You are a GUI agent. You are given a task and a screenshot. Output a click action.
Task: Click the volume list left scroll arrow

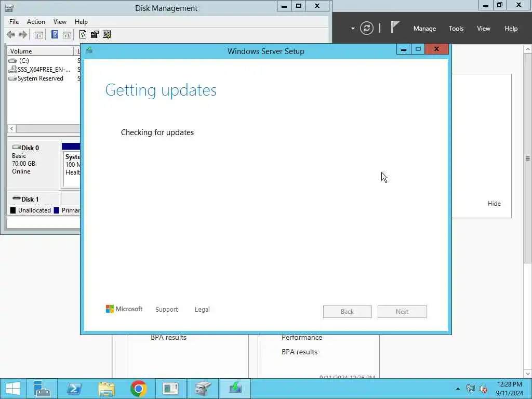coord(12,129)
